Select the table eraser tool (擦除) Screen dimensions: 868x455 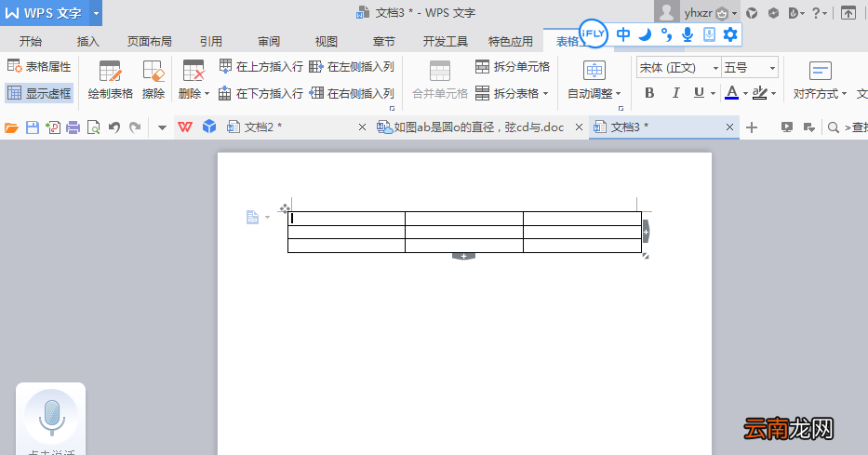(154, 80)
